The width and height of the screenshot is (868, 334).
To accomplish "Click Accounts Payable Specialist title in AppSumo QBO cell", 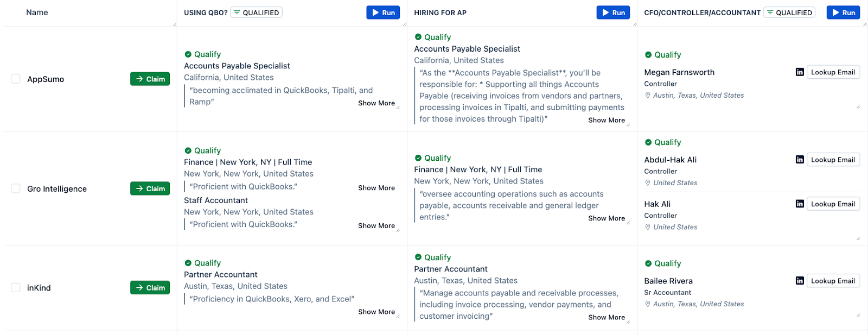I will click(237, 66).
